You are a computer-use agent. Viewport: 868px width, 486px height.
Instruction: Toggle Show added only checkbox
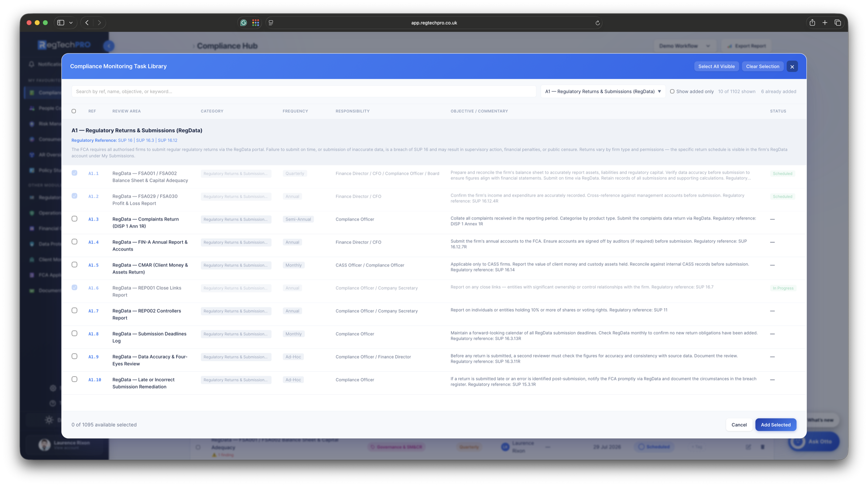coord(672,91)
